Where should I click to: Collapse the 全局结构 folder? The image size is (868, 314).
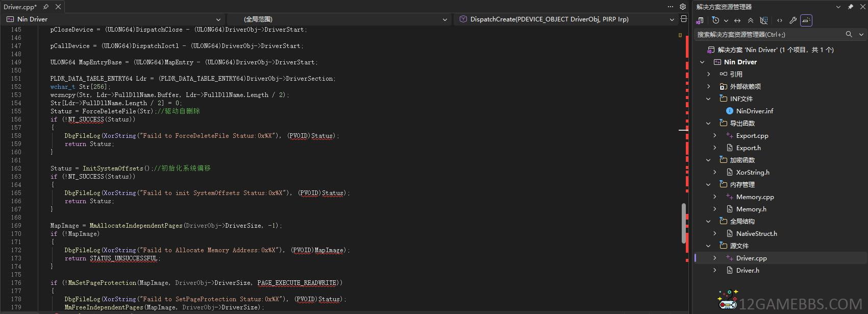(708, 221)
